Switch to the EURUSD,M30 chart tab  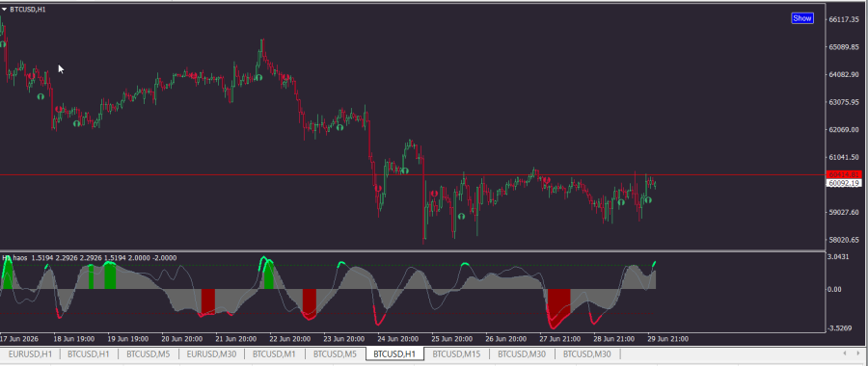click(211, 353)
